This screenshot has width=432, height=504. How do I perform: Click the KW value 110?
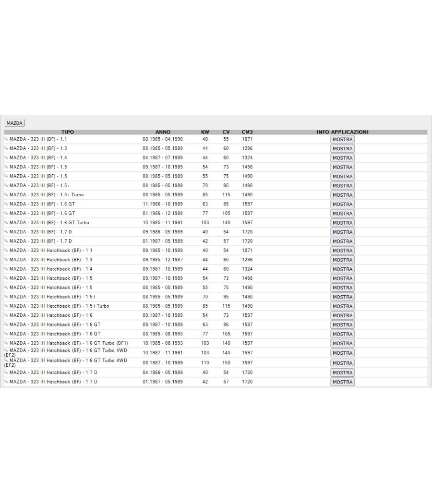(205, 362)
